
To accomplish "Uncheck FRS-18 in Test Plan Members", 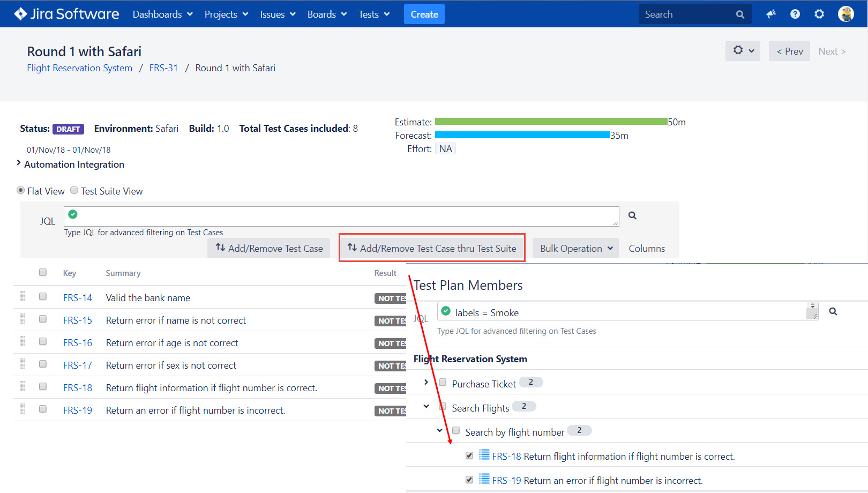I will click(x=469, y=455).
